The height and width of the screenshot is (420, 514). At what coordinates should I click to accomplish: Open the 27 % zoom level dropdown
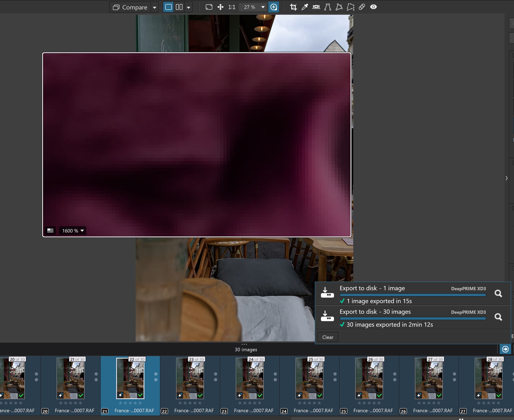tap(263, 7)
